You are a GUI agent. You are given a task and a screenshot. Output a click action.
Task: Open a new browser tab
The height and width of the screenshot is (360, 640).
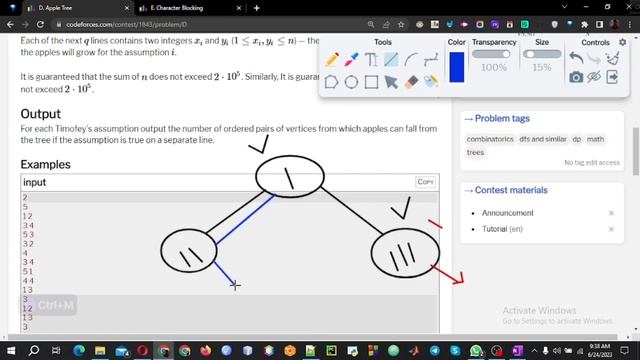257,8
